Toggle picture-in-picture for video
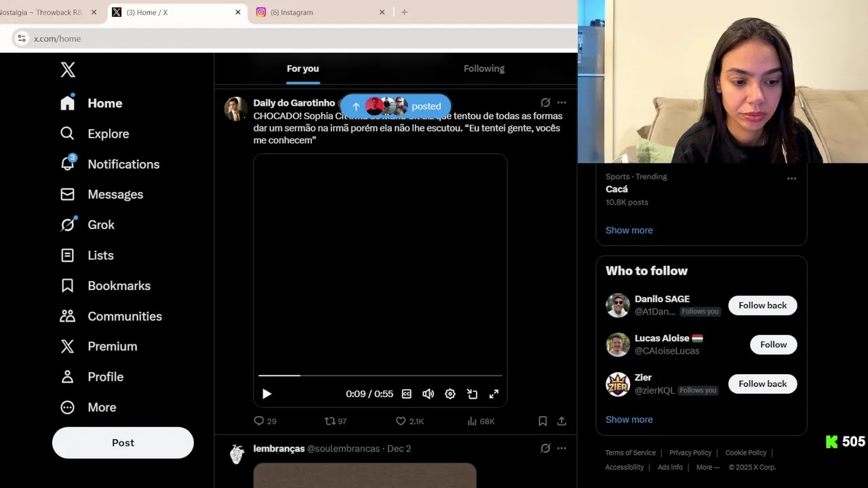Screen dimensions: 868x488 coord(472,394)
